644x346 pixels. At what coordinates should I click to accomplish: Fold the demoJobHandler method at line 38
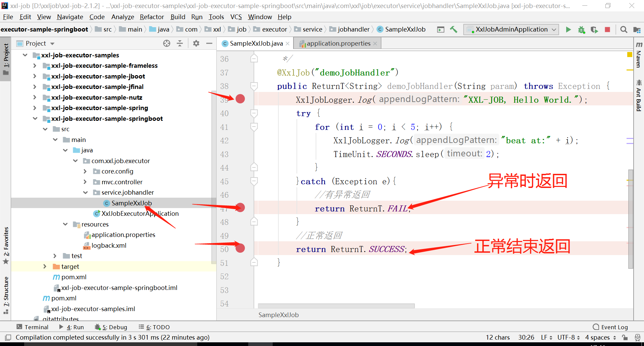(x=254, y=86)
